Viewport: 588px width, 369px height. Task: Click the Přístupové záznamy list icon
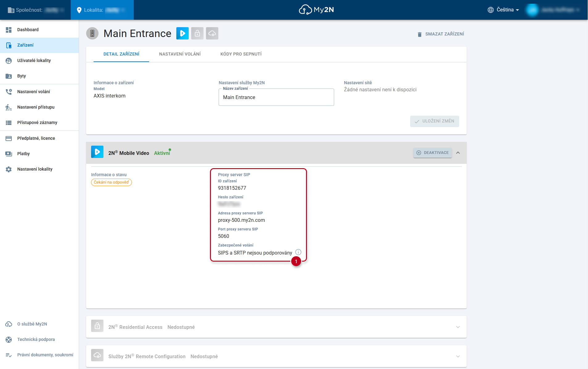[x=9, y=123]
